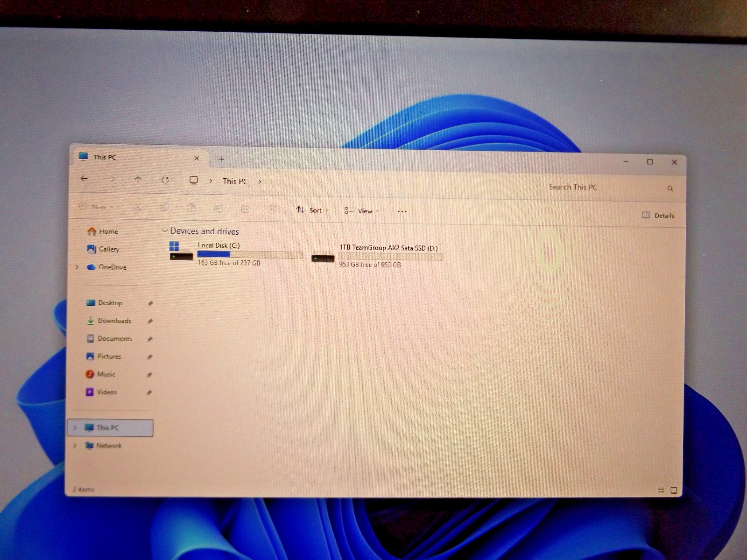Switch to large thumbnails view icon
747x560 pixels.
pyautogui.click(x=674, y=490)
